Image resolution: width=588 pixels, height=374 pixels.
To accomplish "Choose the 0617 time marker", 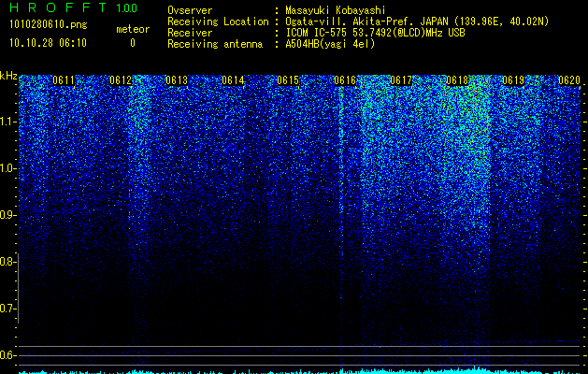I will (401, 80).
